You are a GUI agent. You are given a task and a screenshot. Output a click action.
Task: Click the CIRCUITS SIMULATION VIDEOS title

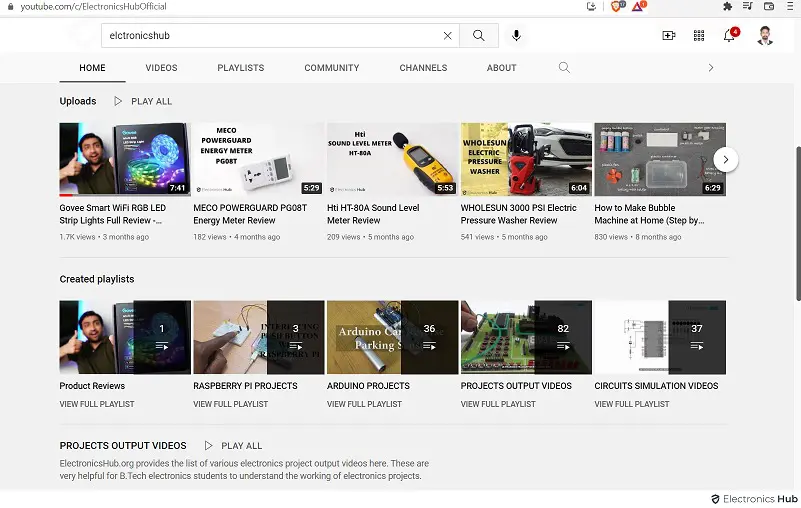656,386
